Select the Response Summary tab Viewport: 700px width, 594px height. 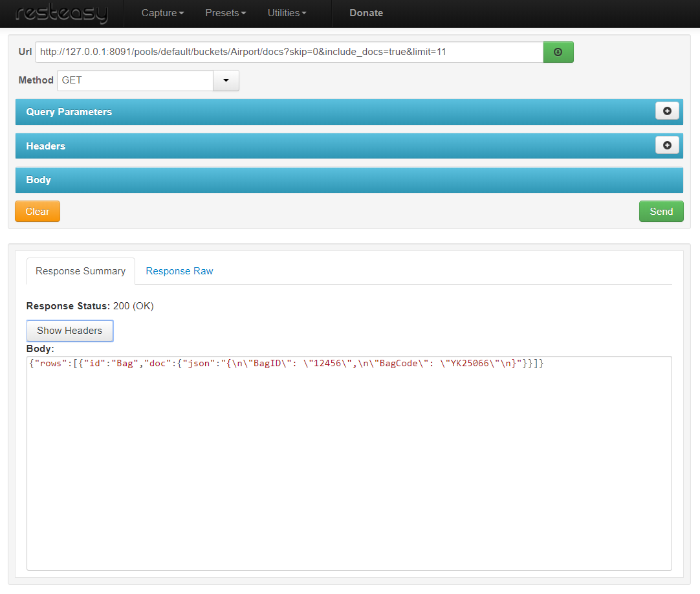click(81, 271)
